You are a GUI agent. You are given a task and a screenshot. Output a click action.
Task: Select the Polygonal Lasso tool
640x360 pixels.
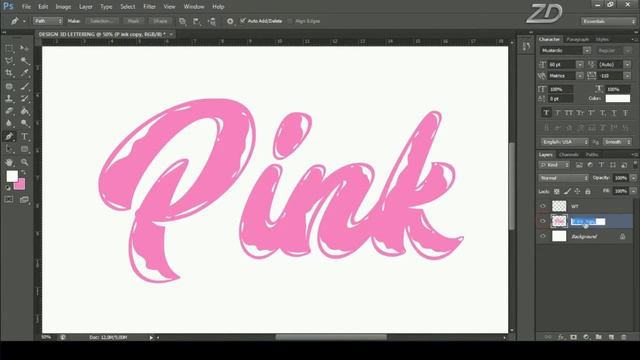coord(9,61)
